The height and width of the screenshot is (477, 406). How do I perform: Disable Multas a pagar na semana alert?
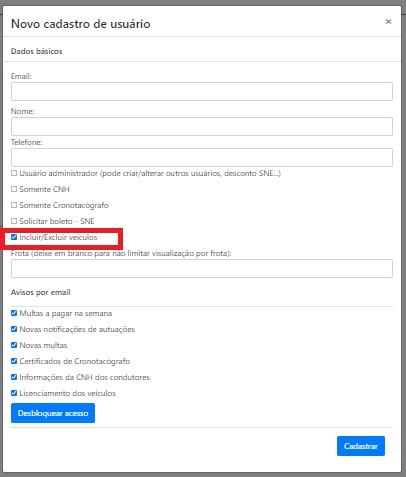point(14,313)
